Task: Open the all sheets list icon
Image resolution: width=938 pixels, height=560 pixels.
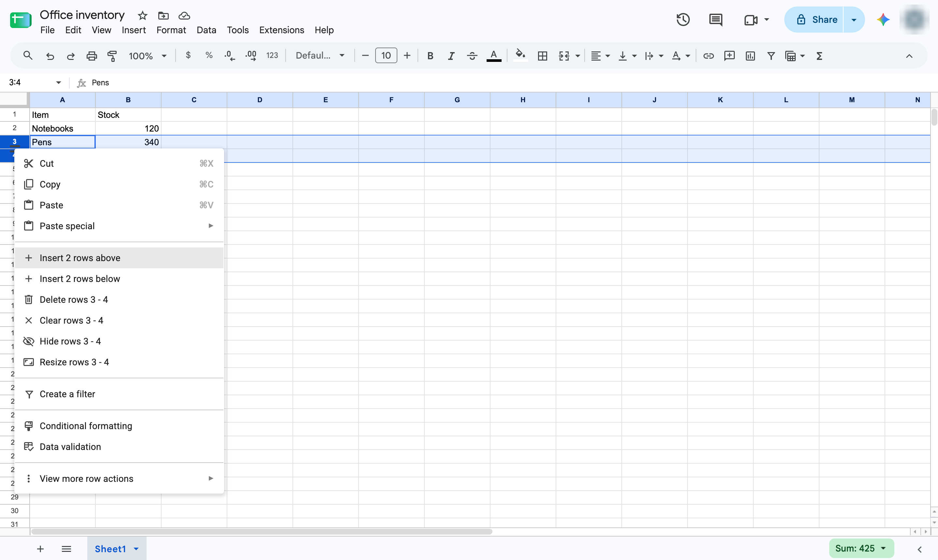Action: [66, 549]
